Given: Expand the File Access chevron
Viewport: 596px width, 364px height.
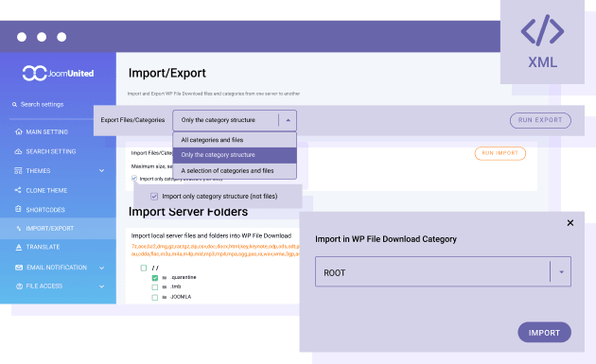Looking at the screenshot, I should pos(102,286).
